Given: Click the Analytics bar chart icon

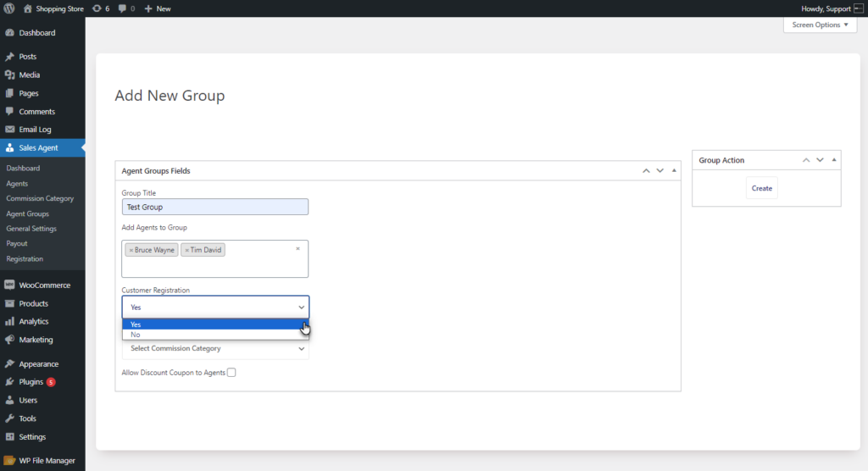Looking at the screenshot, I should pyautogui.click(x=9, y=321).
